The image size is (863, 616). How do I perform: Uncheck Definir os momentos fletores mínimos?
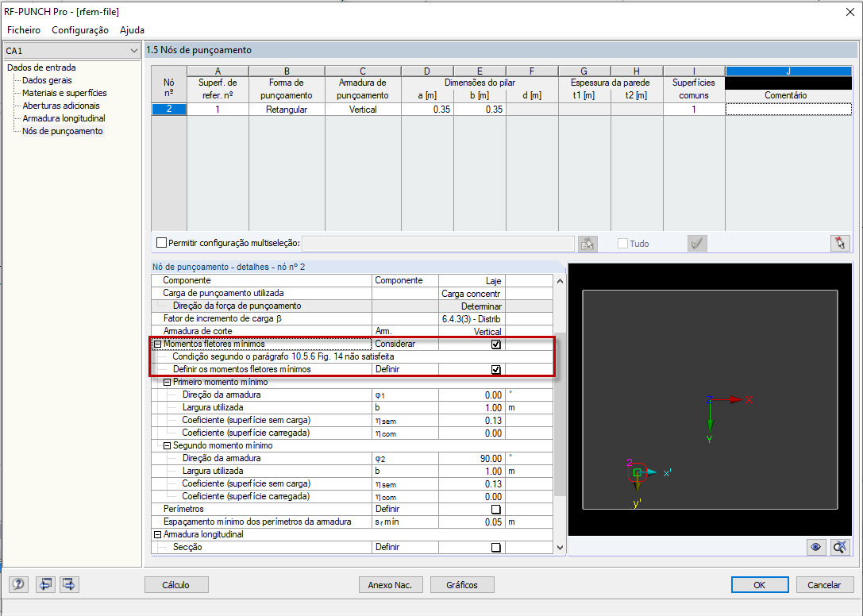pyautogui.click(x=496, y=369)
